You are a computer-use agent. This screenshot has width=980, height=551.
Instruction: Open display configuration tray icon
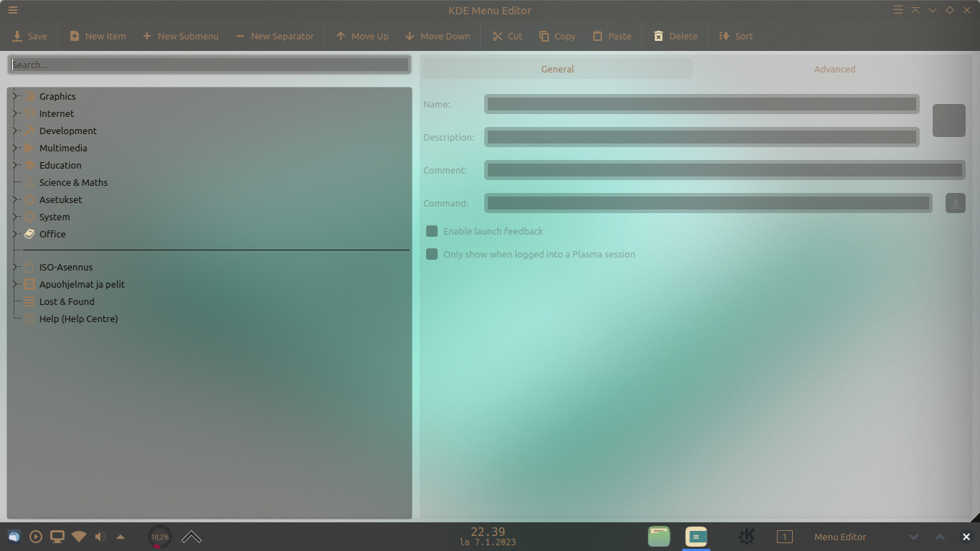[x=57, y=537]
